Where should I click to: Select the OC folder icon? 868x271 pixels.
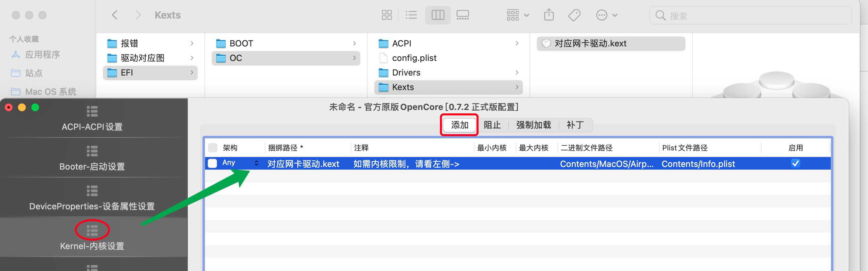[x=221, y=58]
